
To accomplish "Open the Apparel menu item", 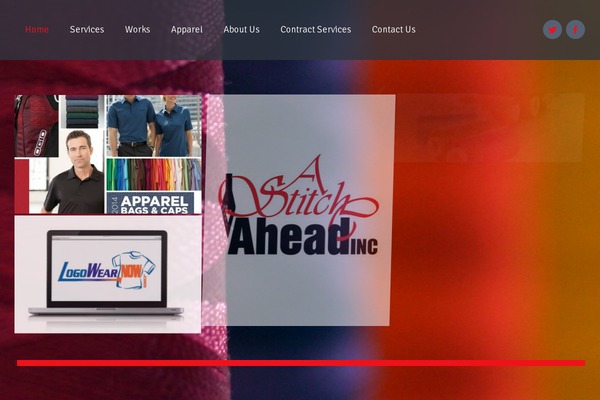I will point(187,29).
